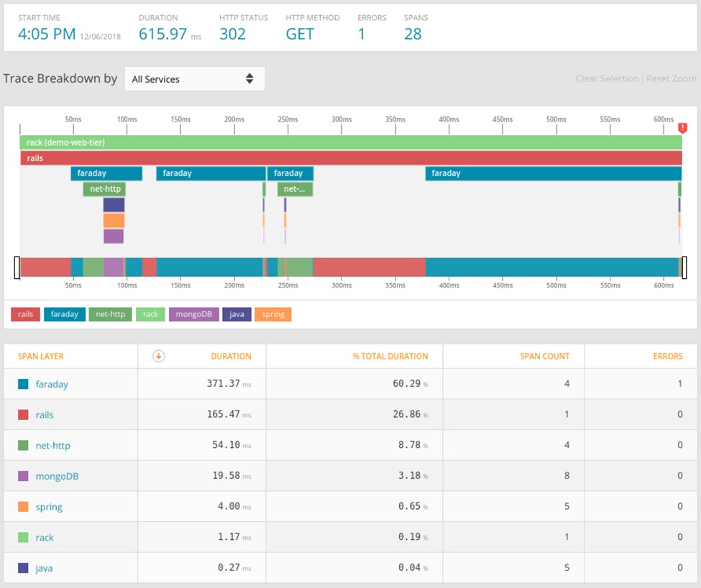Click the sort arrow icon in Duration column

[x=159, y=356]
